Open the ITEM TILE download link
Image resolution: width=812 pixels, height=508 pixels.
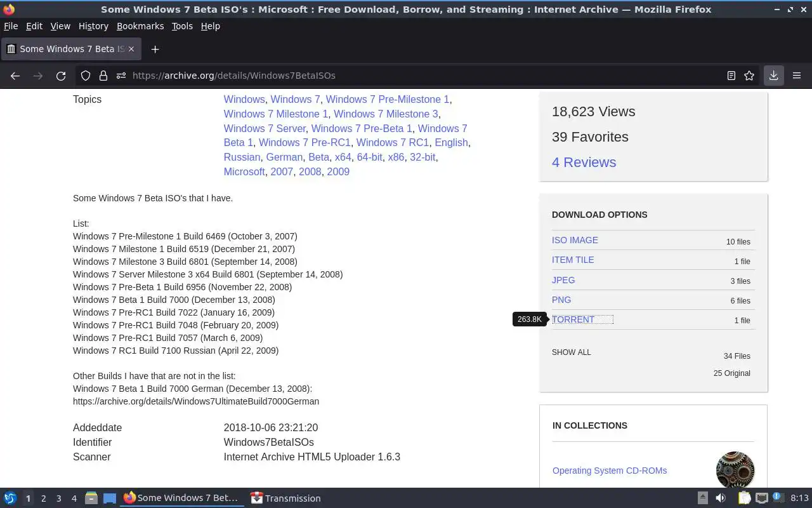point(573,260)
